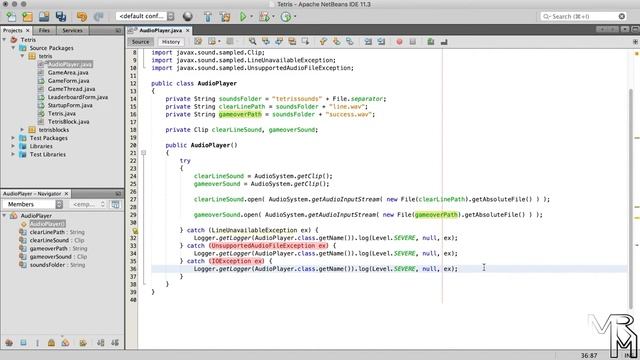Click the Comment icon in editor toolbar
640x360 pixels.
point(431,41)
